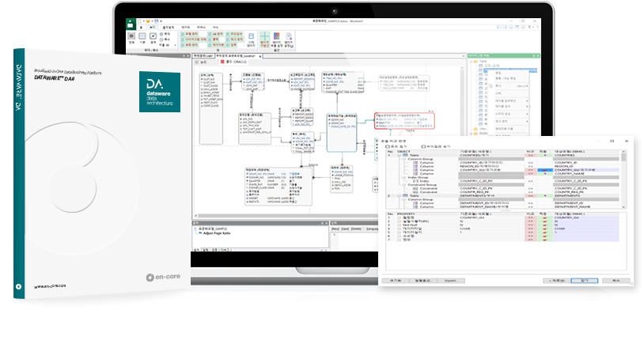This screenshot has height=340, width=644.
Task: Click the open folder quick-access icon
Action: (148, 21)
